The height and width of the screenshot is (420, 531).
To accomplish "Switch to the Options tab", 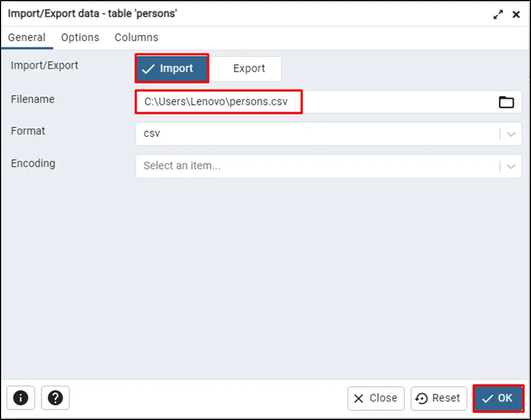I will click(80, 37).
